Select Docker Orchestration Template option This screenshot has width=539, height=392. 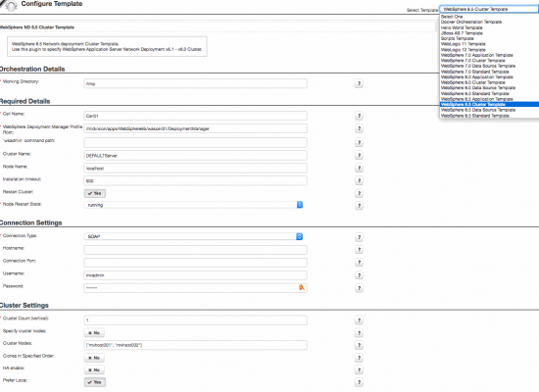[489, 22]
